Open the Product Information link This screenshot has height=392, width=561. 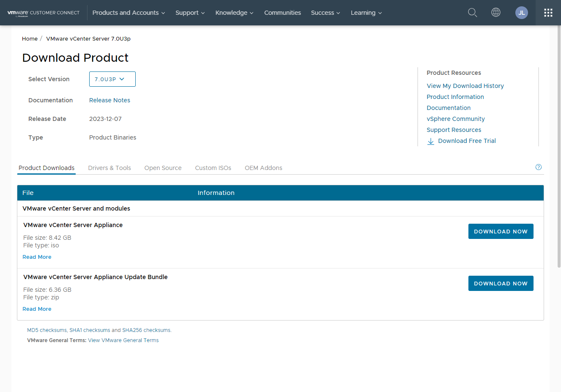pyautogui.click(x=455, y=97)
